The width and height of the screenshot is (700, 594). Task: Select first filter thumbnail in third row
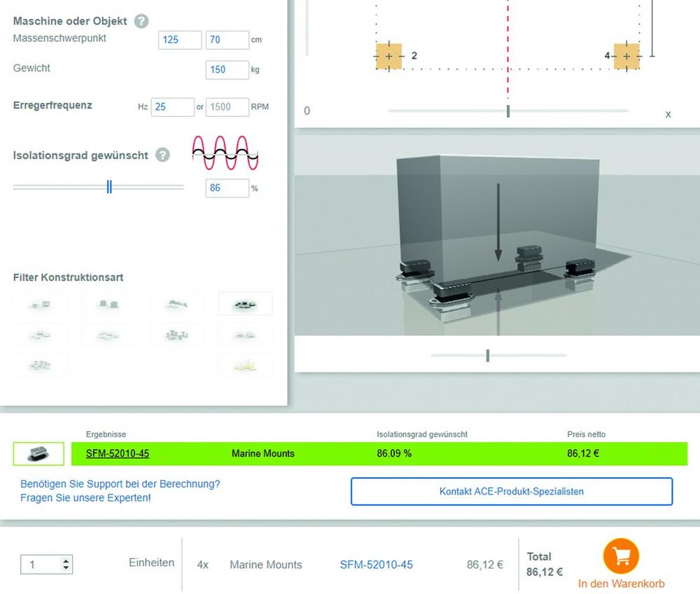41,365
